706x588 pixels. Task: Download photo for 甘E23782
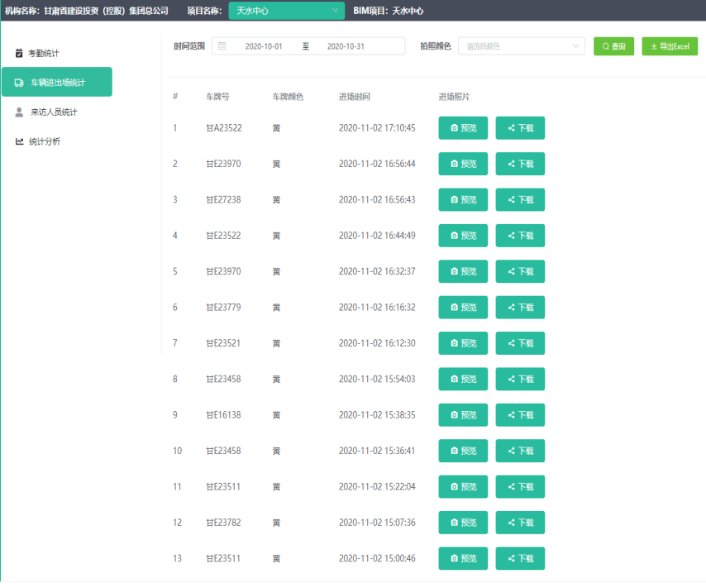click(x=520, y=523)
